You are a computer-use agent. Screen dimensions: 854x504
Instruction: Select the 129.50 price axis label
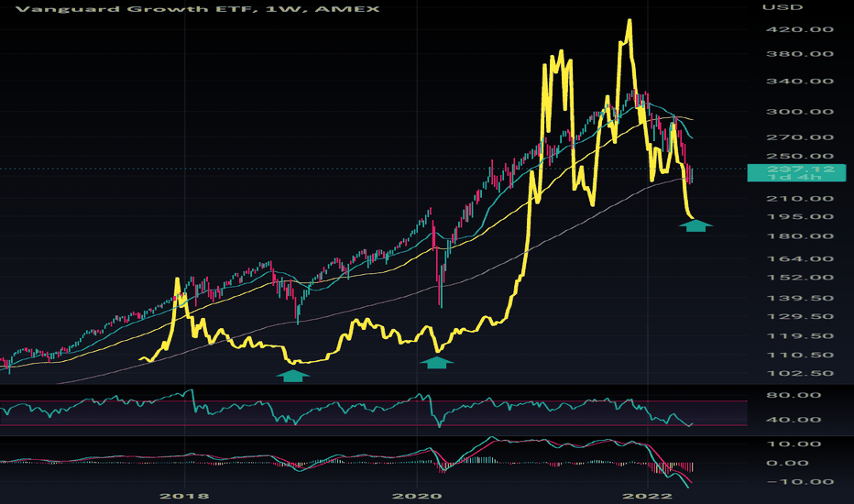[x=800, y=316]
